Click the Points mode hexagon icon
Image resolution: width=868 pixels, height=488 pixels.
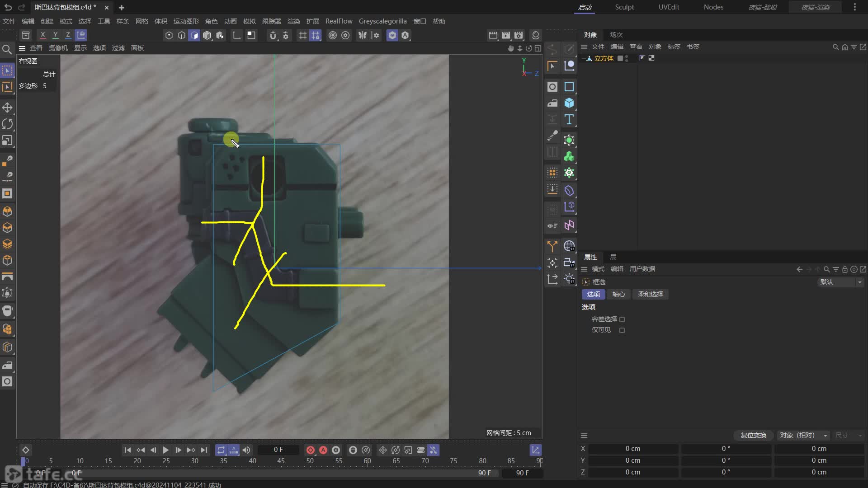169,35
